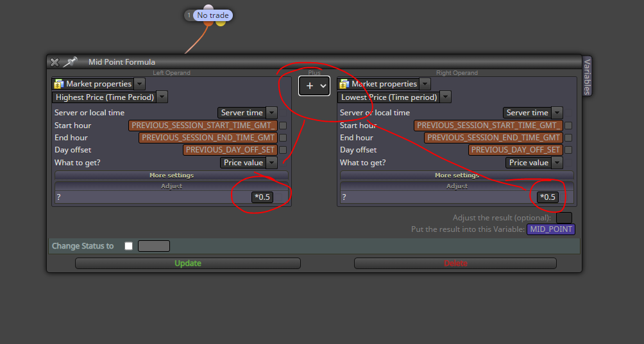Click the Right Operand *0.5 adjust field
The height and width of the screenshot is (344, 644).
click(x=548, y=197)
